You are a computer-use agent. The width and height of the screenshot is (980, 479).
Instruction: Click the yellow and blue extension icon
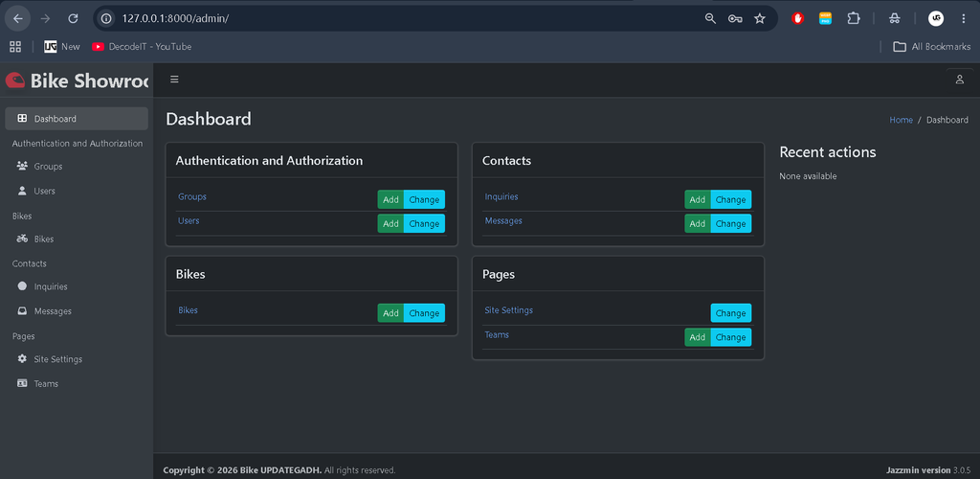point(826,19)
